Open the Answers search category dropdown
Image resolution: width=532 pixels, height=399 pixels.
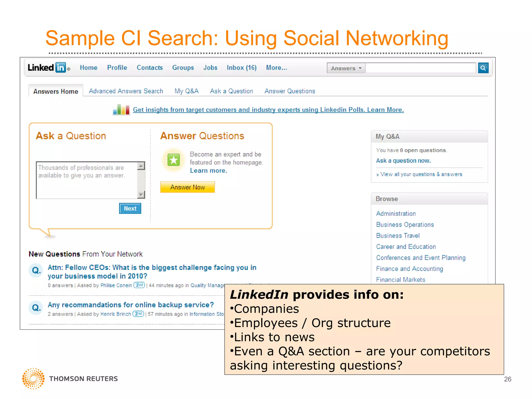pyautogui.click(x=346, y=68)
